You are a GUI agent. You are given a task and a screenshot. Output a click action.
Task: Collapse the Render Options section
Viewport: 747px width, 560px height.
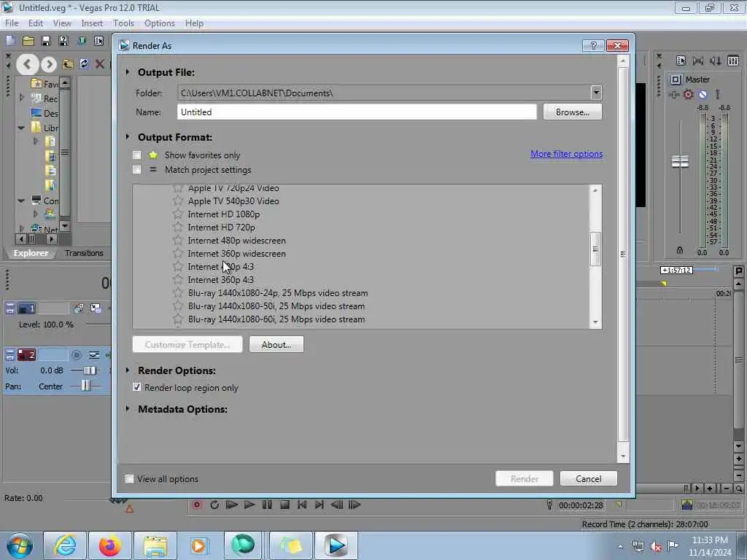point(128,370)
